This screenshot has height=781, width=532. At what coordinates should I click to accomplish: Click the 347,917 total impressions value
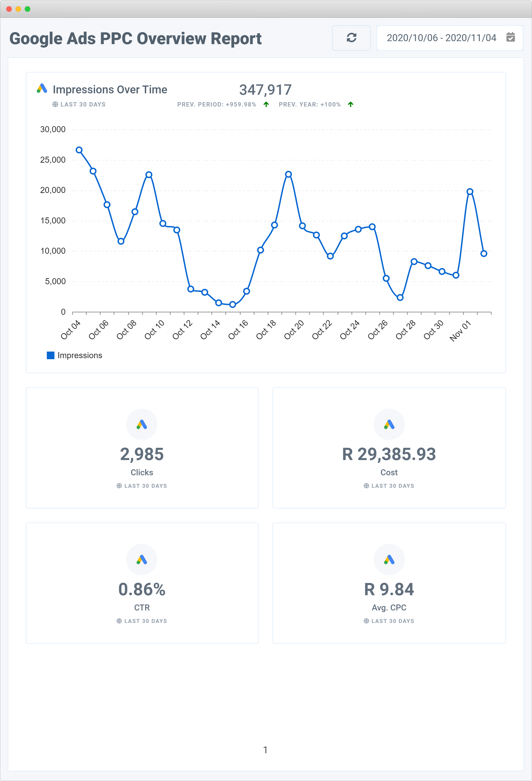click(265, 90)
